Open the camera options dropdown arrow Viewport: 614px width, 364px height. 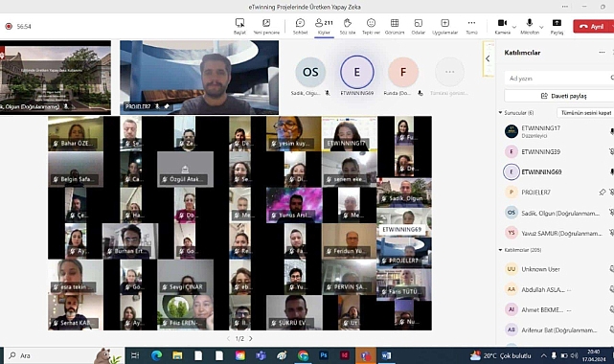click(514, 27)
